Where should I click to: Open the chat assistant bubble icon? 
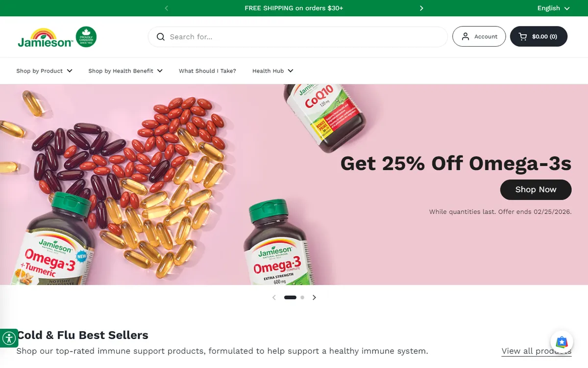[562, 342]
